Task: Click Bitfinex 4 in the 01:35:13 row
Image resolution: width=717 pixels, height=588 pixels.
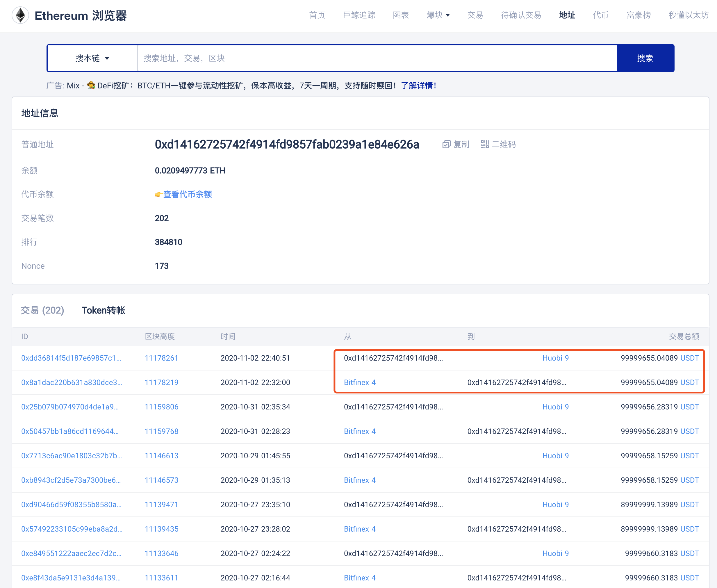Action: 360,480
